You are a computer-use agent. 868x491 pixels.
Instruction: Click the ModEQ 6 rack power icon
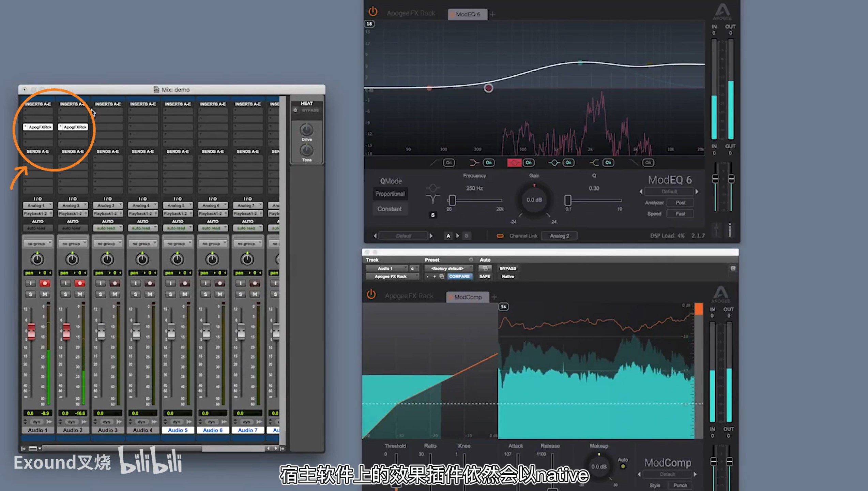[373, 12]
